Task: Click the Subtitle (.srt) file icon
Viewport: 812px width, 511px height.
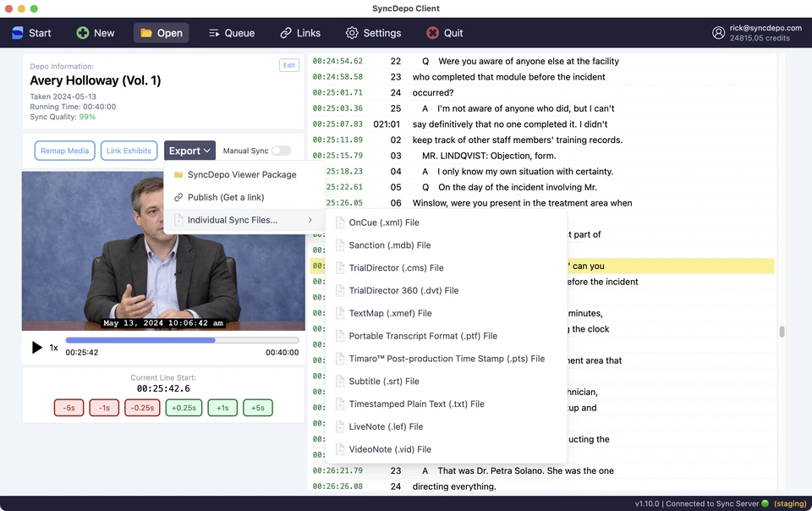Action: coord(340,382)
